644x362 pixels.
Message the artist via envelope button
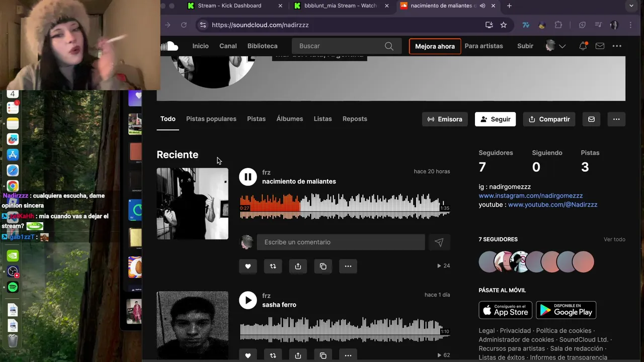[x=591, y=119]
